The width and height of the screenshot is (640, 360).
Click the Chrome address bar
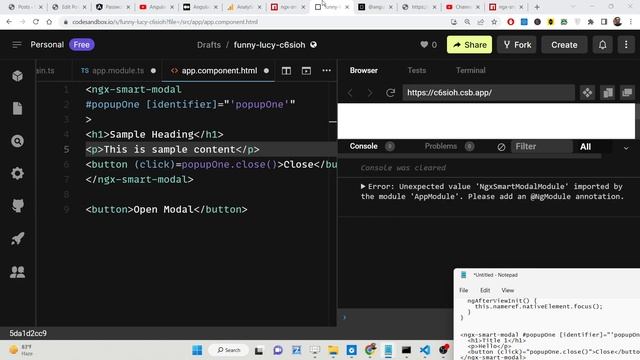[x=257, y=22]
